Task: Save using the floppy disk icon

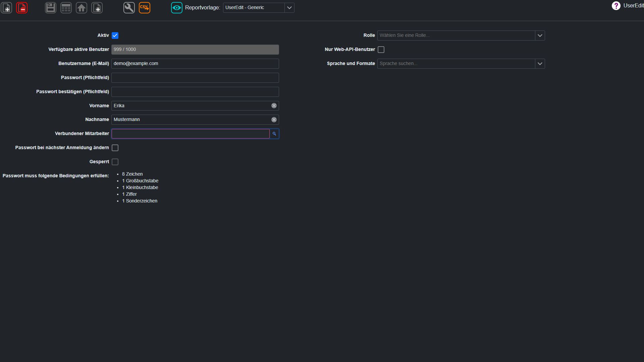Action: [x=51, y=7]
